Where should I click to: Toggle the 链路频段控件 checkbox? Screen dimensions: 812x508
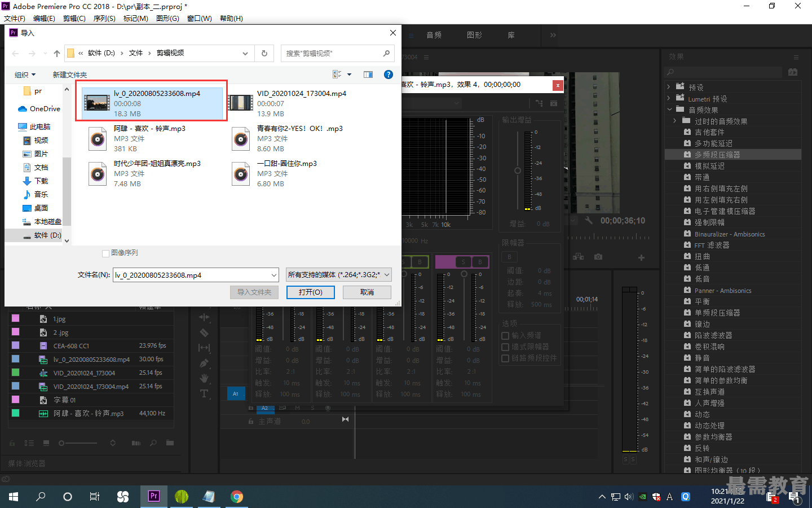[505, 358]
